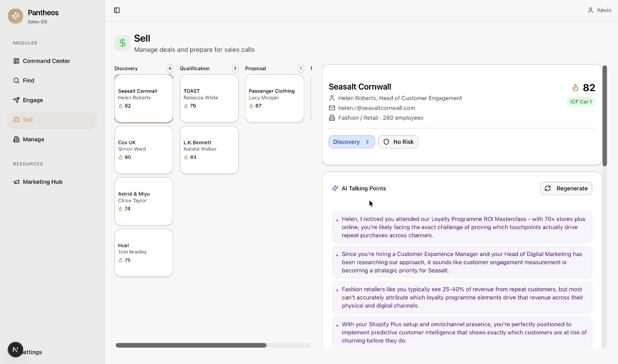This screenshot has height=364, width=618.
Task: Click the vertical scrollbar in detail panel
Action: coord(605,116)
